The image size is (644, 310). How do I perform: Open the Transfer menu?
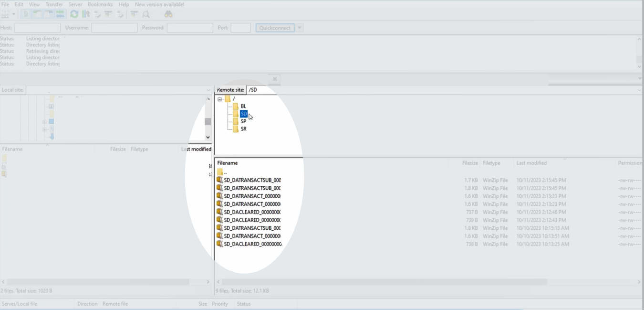tap(54, 4)
